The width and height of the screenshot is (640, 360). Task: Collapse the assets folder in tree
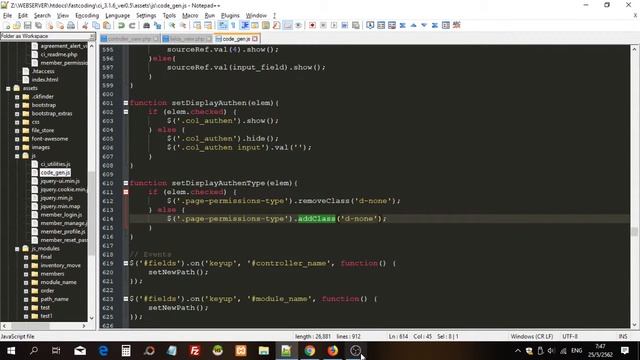coord(8,88)
